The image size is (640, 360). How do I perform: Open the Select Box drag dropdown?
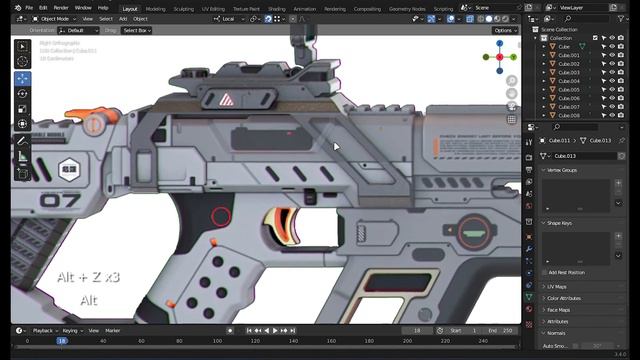pos(137,30)
